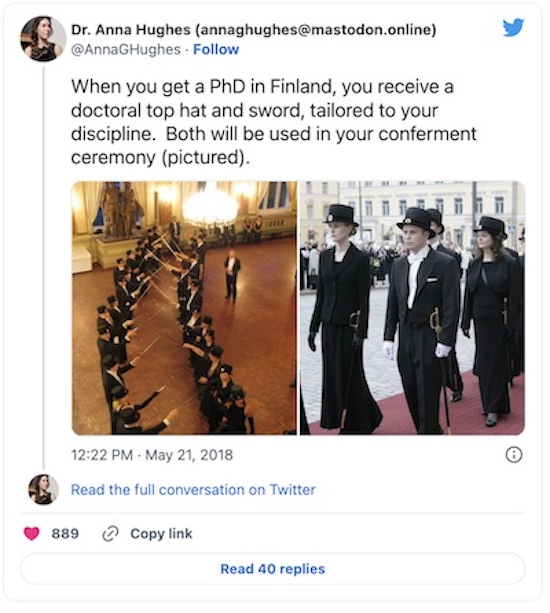Open Anna Hughes profile avatar at top
550x613 pixels.
[x=43, y=39]
